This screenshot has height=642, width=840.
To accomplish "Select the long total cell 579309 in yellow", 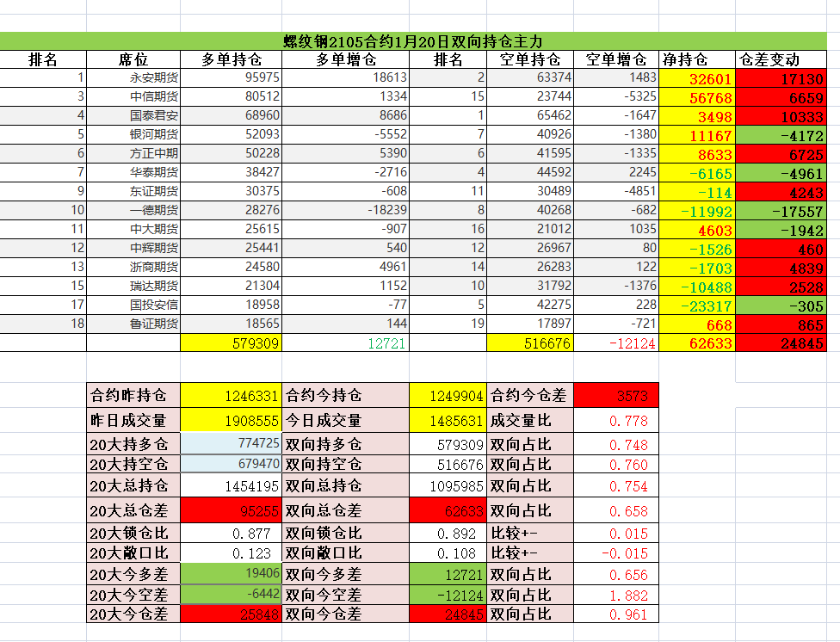I will tap(232, 343).
